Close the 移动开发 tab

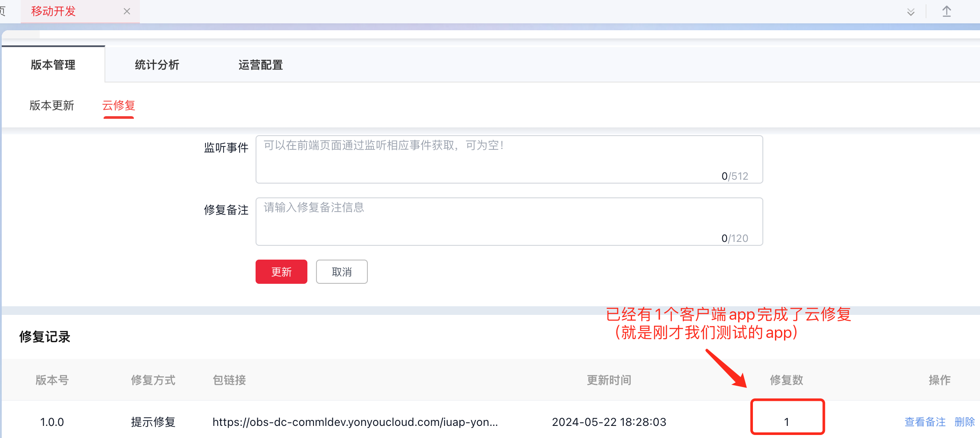pos(126,11)
